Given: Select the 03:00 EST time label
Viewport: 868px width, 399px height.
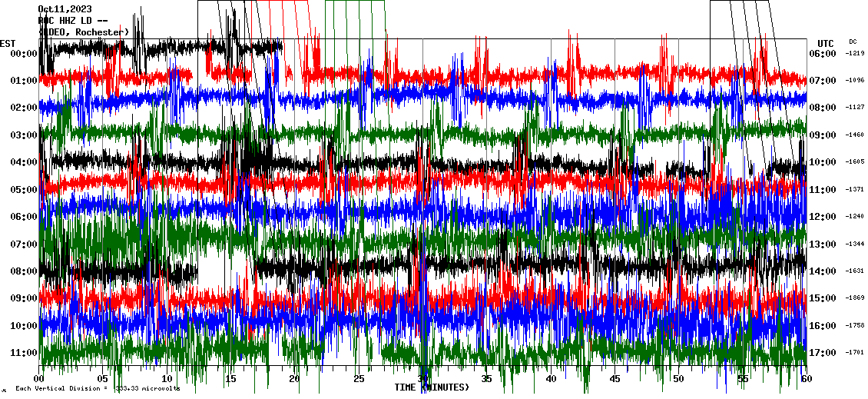Looking at the screenshot, I should [24, 135].
